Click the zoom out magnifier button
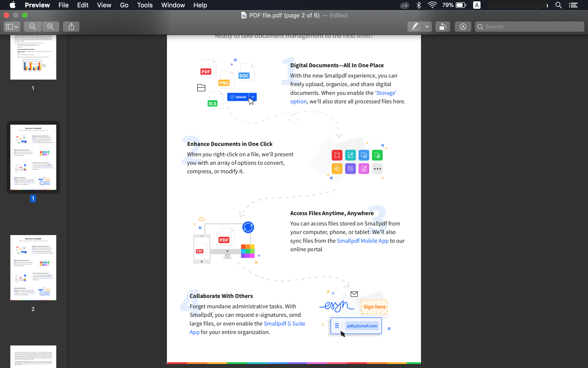The image size is (588, 368). tap(33, 26)
